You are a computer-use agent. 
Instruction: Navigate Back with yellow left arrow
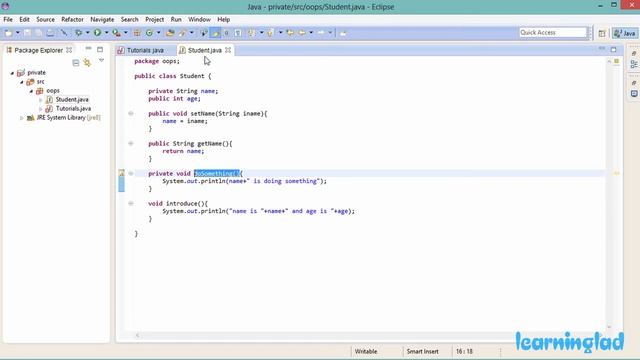tap(302, 33)
